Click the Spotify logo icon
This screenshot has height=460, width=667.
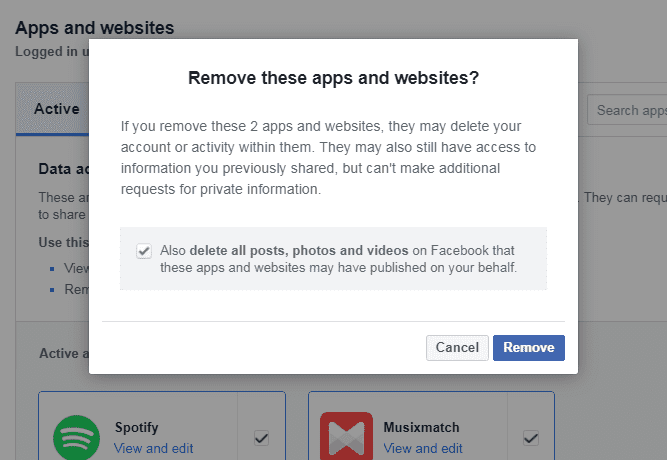tap(77, 437)
